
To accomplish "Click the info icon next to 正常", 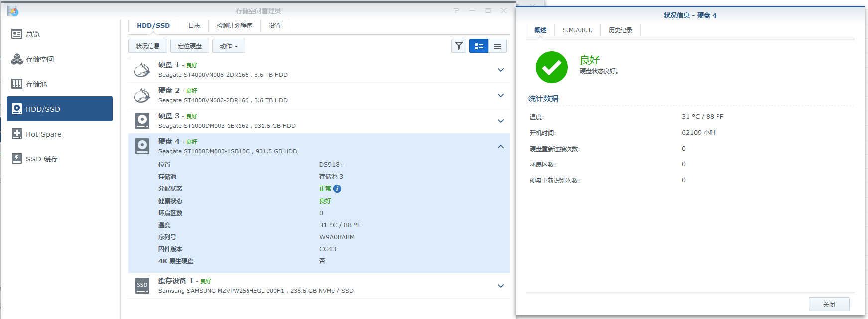I will click(337, 189).
